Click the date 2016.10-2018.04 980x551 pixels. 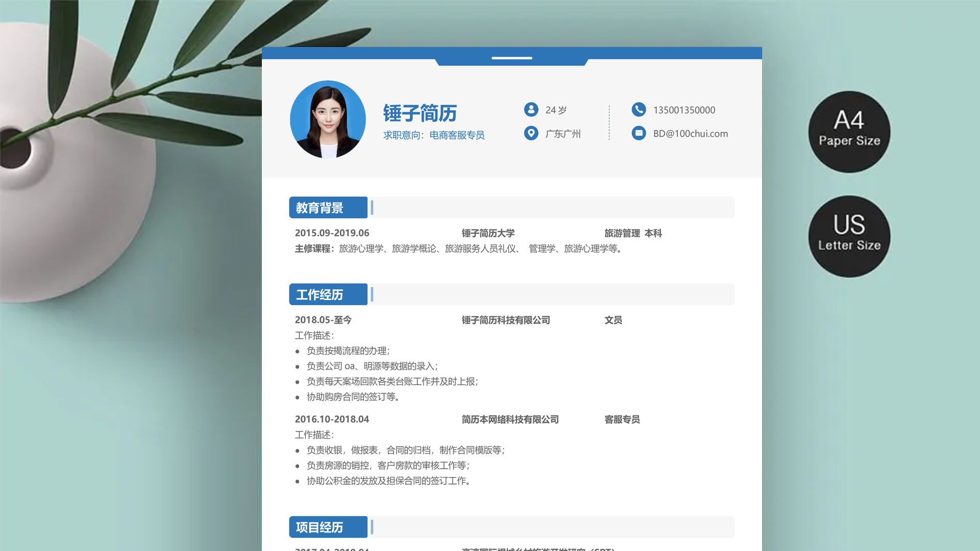[332, 419]
